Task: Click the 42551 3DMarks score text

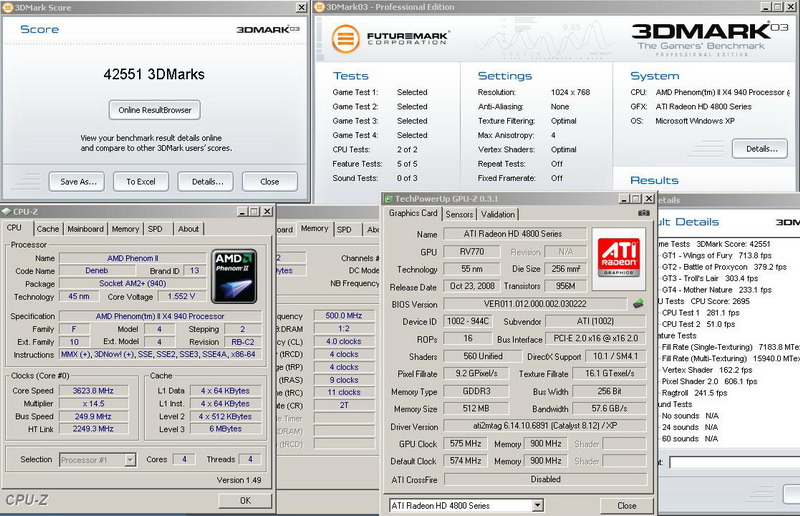Action: tap(154, 75)
